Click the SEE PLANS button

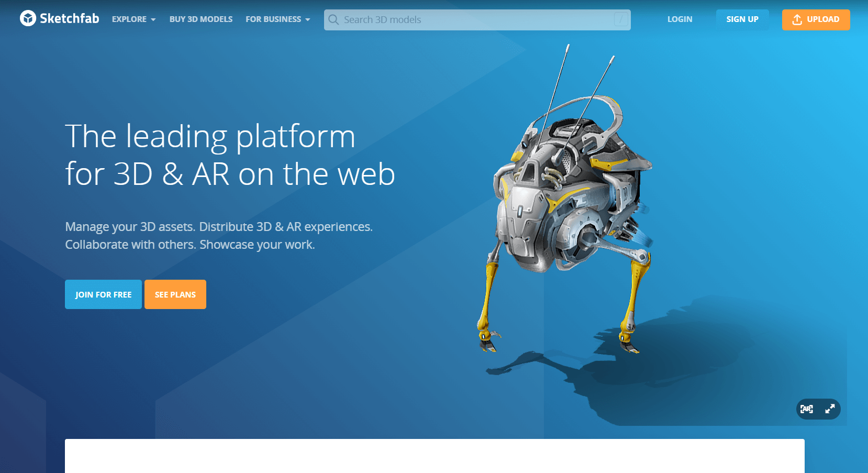pyautogui.click(x=175, y=294)
